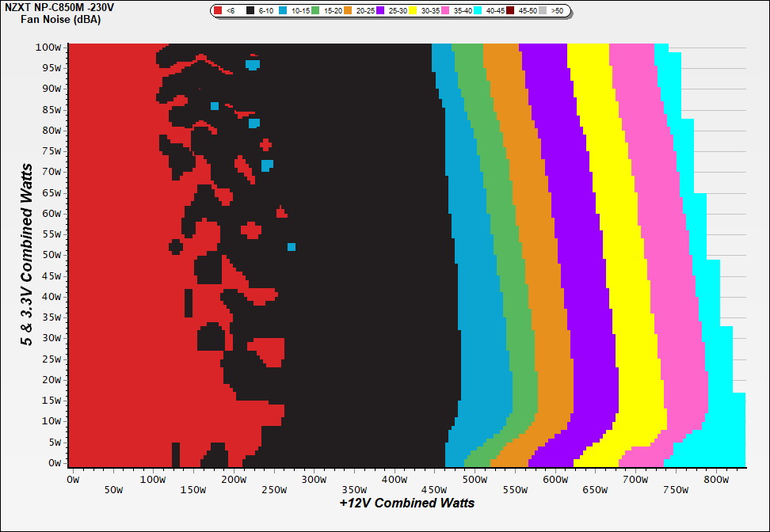Pick the yellow 30-35 legend swatch
Viewport: 770px width, 532px height.
click(x=414, y=11)
